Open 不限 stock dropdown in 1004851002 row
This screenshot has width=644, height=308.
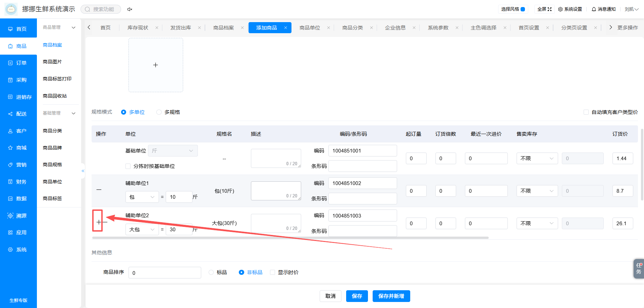[x=537, y=191]
